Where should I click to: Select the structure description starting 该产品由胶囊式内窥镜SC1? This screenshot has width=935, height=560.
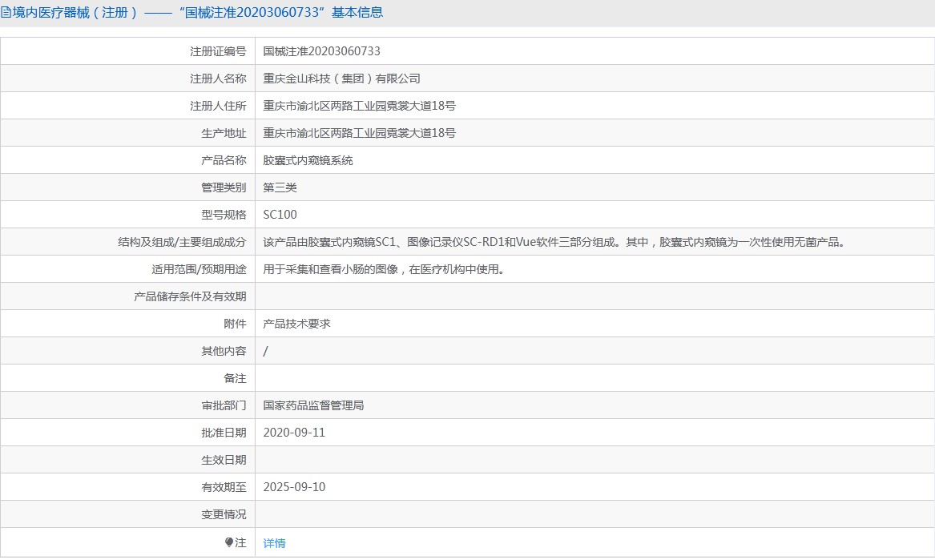(x=554, y=242)
